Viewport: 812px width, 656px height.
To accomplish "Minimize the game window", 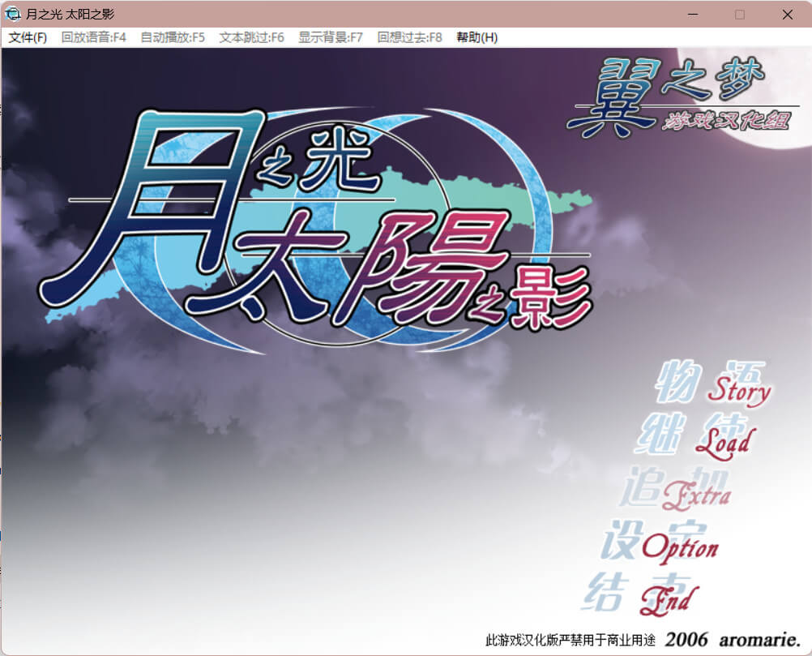I will [693, 14].
